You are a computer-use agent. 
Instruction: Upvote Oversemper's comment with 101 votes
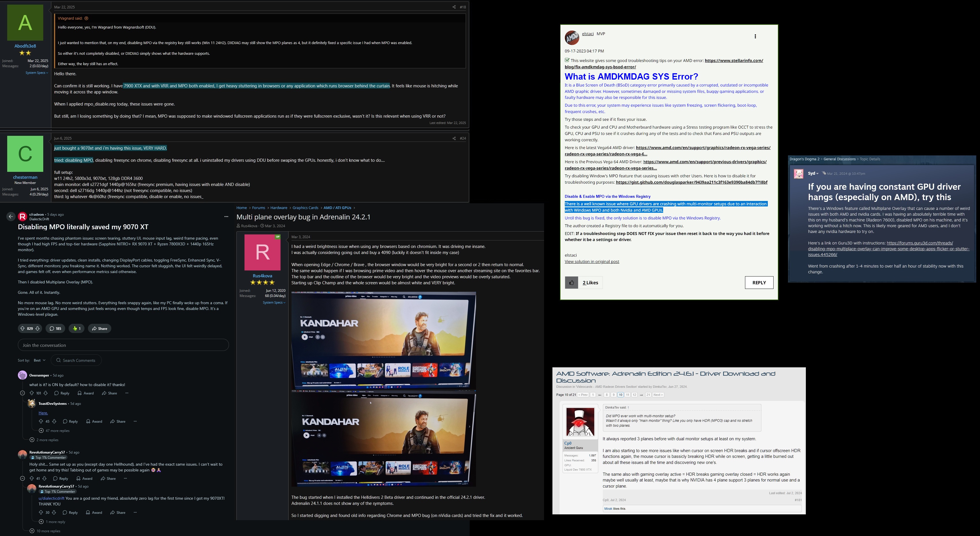click(32, 393)
